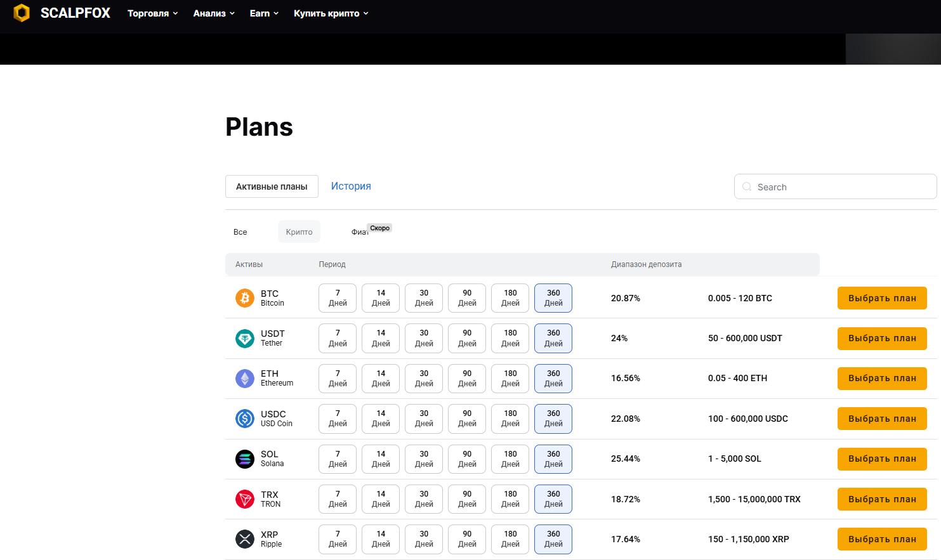Click the TRX rate 18.72%

(626, 499)
